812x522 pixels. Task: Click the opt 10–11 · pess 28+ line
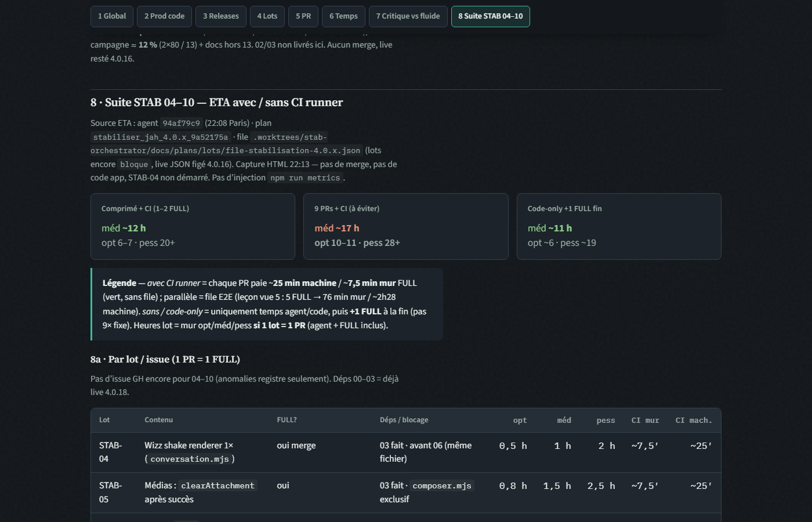pos(357,243)
